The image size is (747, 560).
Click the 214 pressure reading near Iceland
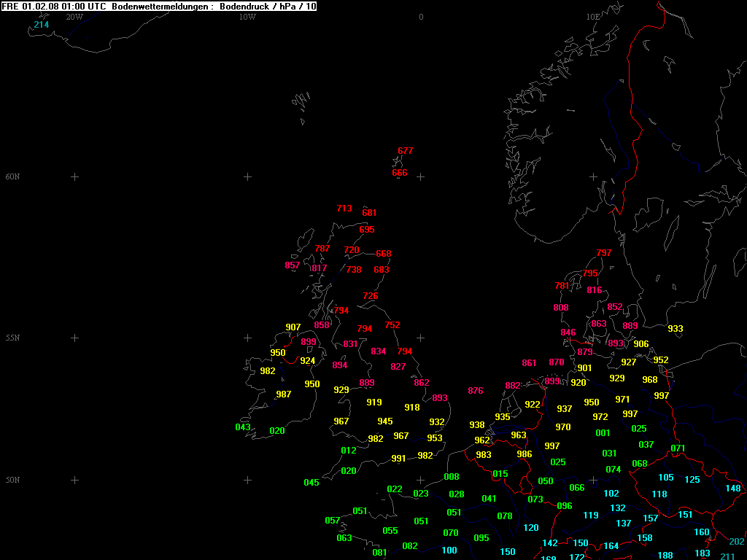tap(42, 25)
